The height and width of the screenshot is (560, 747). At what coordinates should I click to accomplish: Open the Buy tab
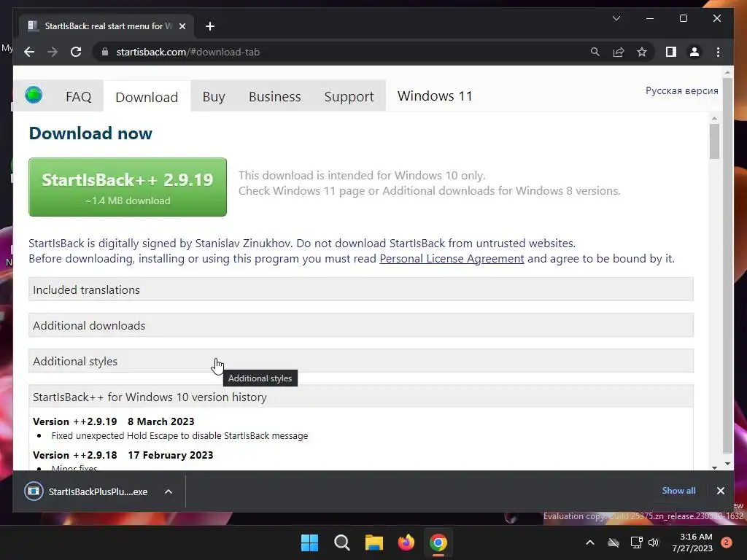coord(214,97)
